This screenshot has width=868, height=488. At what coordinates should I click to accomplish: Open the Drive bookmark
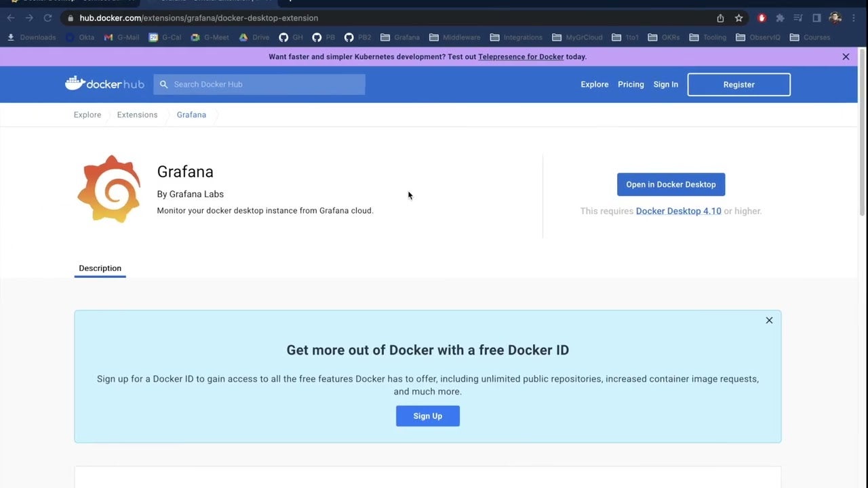coord(254,37)
